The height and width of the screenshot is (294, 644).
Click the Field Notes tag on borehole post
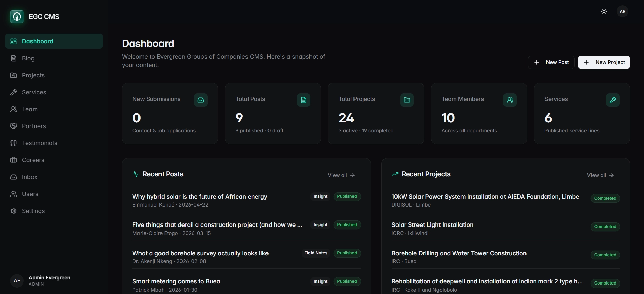tap(316, 253)
